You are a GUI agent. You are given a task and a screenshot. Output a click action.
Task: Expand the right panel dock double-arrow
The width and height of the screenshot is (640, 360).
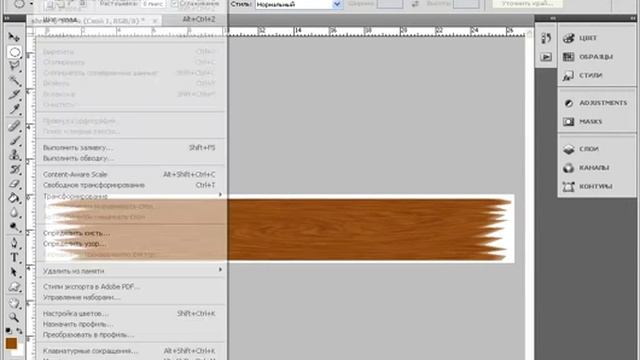tap(633, 18)
